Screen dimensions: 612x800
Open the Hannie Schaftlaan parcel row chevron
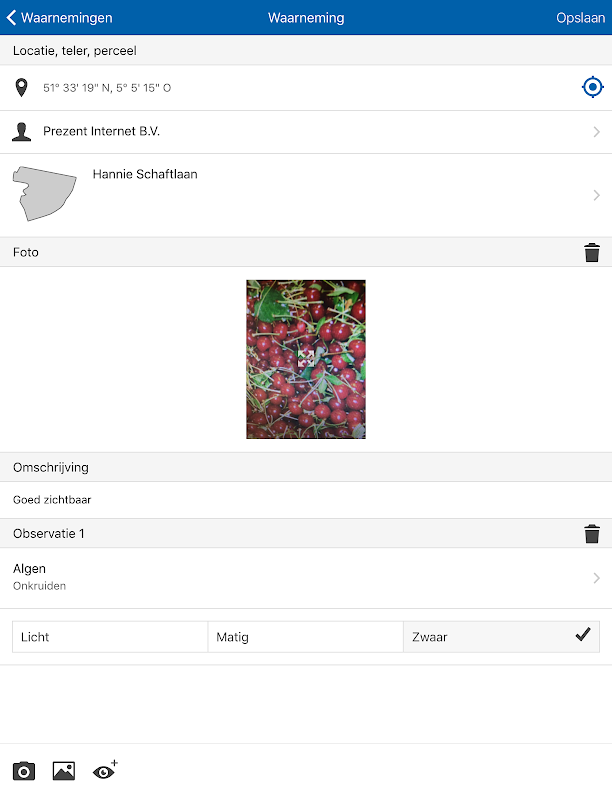pos(596,195)
